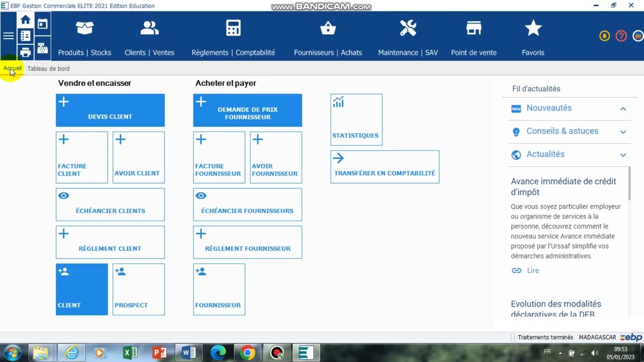Viewport: 644px width, 362px height.
Task: Create a new Facture Client
Action: click(82, 157)
